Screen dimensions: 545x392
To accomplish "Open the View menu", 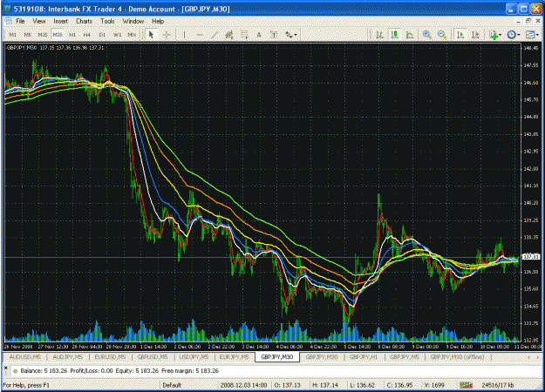I will pos(39,21).
